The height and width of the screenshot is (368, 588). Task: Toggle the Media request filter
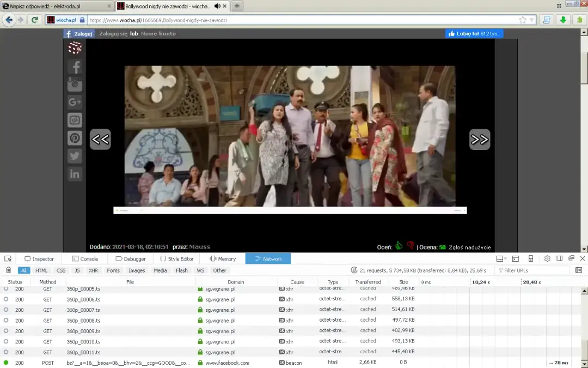pos(160,270)
